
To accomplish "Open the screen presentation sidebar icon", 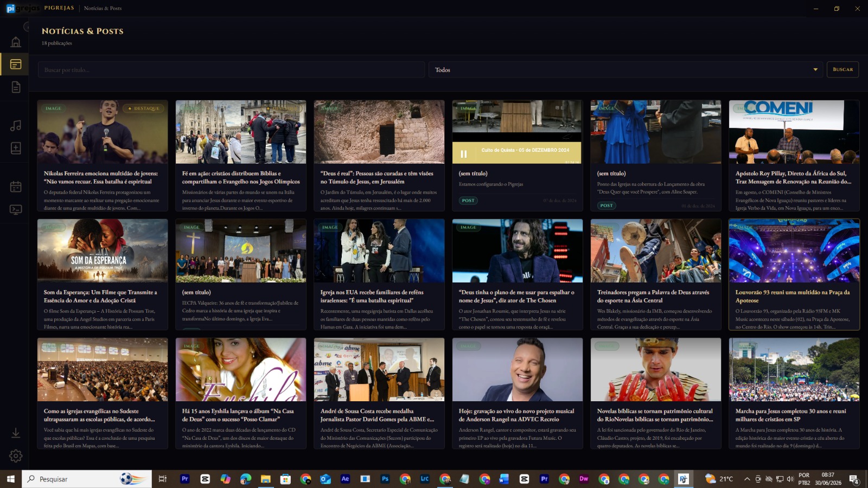I will coord(16,209).
